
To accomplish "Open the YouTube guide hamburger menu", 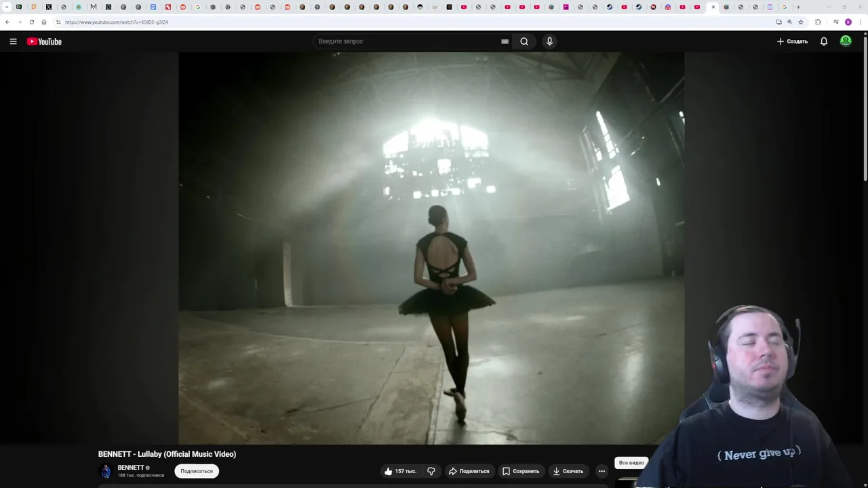I will (13, 41).
